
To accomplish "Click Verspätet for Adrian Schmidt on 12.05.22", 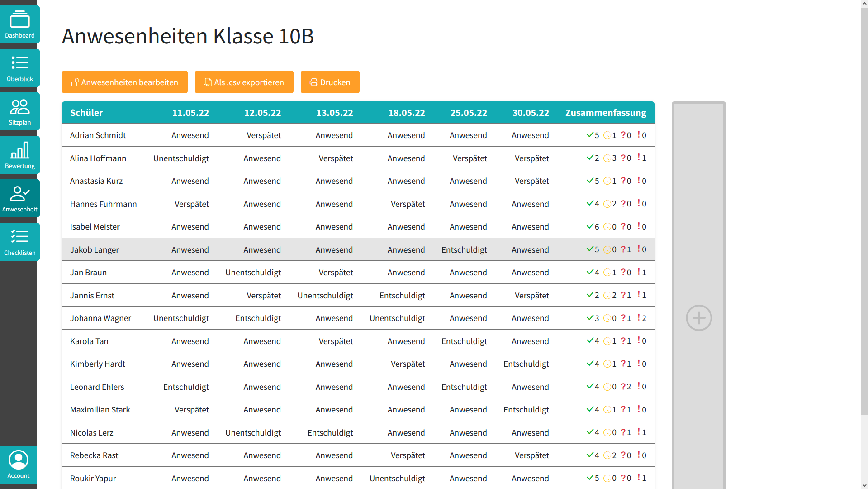I will coord(263,135).
